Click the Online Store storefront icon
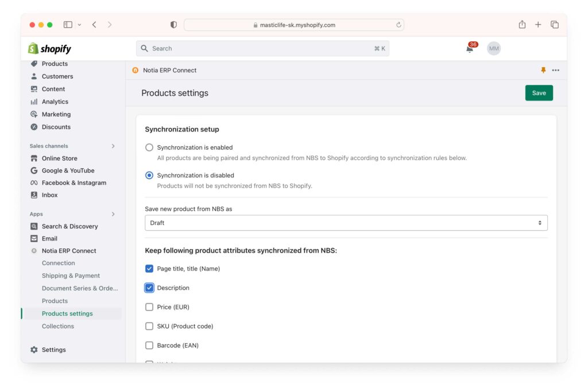The height and width of the screenshot is (392, 588). click(34, 158)
